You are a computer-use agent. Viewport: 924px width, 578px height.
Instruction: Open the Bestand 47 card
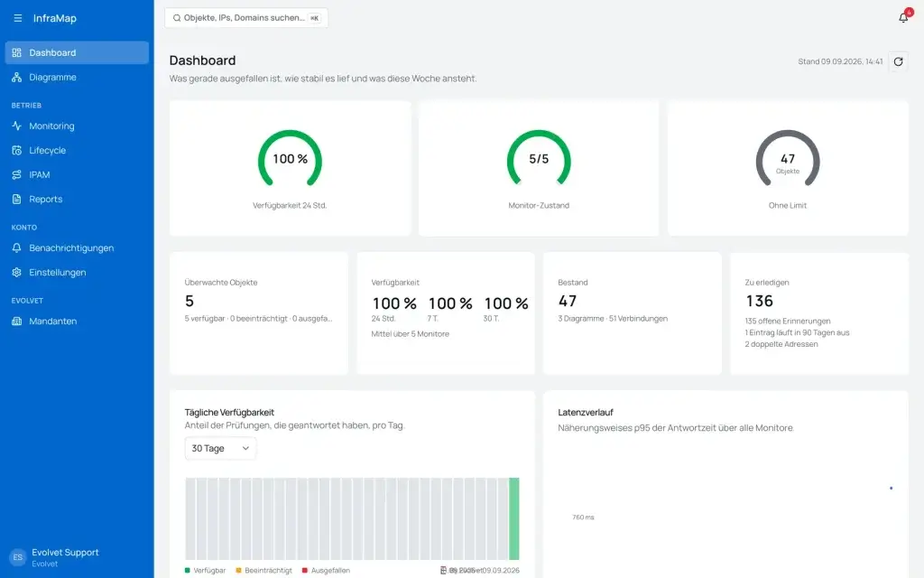coord(633,313)
